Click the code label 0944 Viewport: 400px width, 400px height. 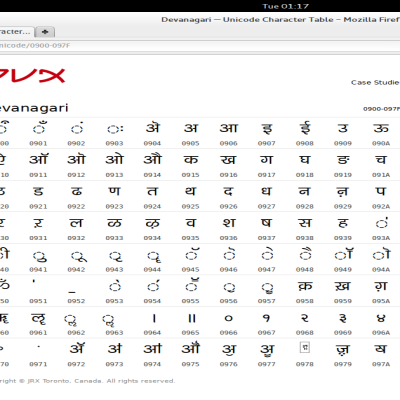pyautogui.click(x=152, y=269)
